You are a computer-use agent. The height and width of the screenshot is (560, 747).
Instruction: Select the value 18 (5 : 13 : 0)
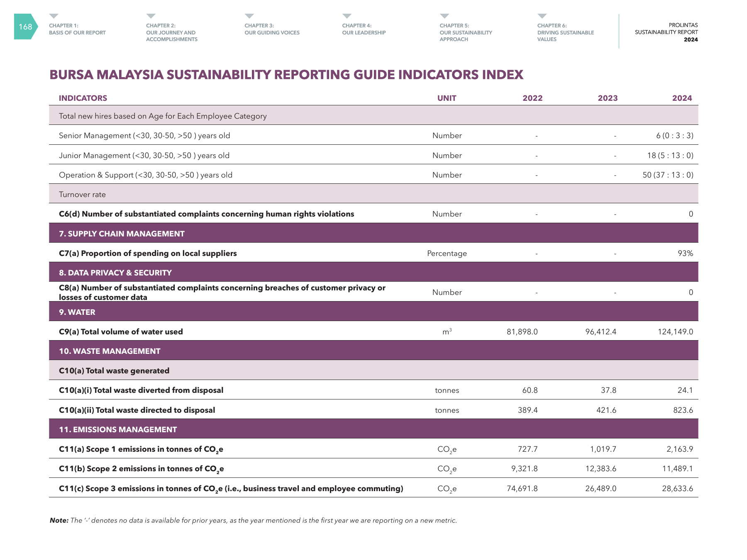tap(670, 156)
